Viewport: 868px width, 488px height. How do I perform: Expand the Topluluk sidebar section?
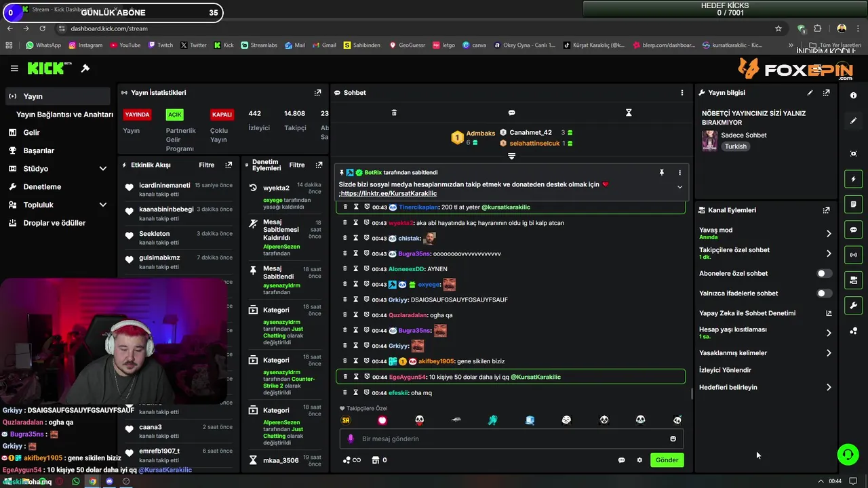pos(103,205)
